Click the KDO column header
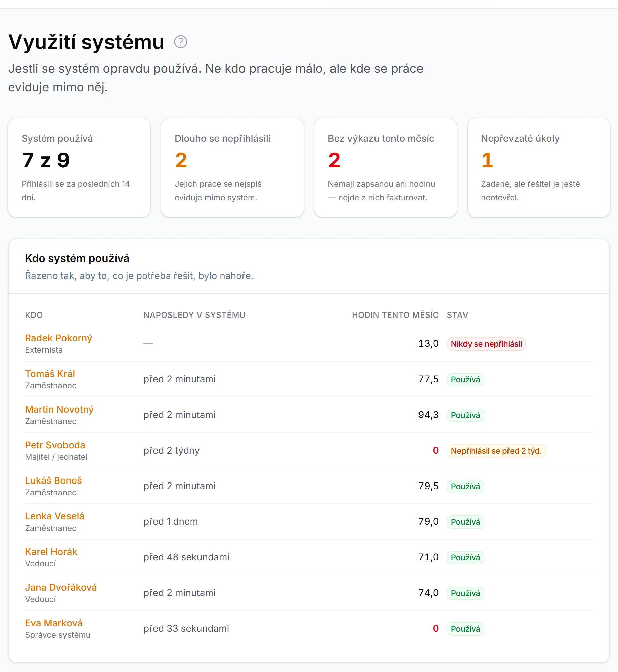618x672 pixels. click(34, 315)
